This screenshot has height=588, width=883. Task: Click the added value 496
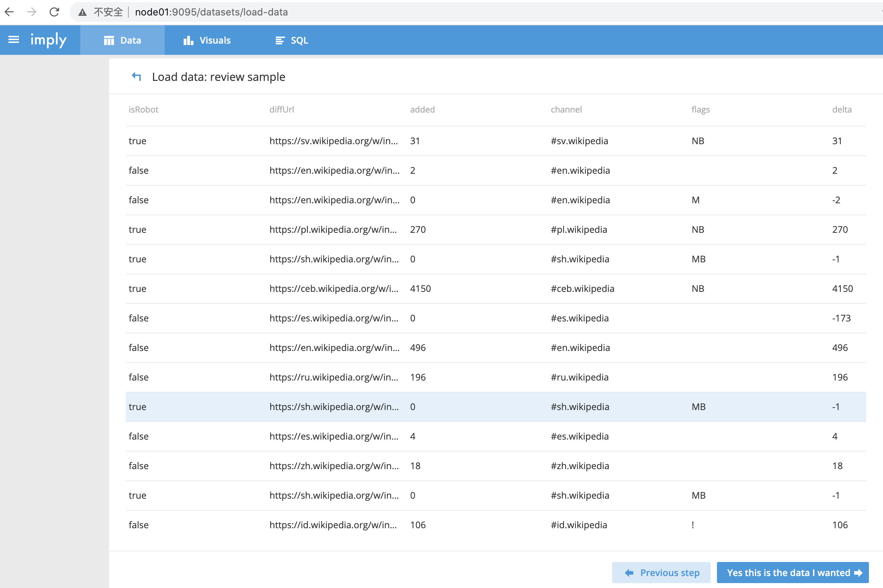tap(418, 347)
